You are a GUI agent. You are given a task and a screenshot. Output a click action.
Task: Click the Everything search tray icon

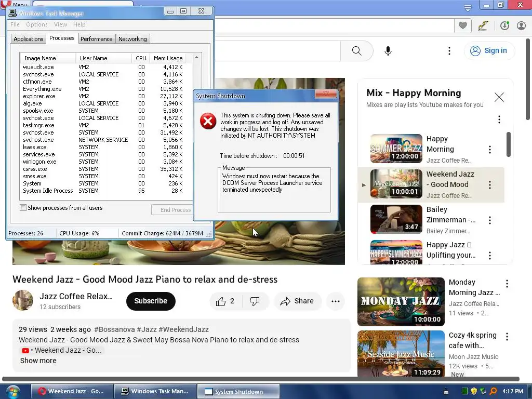(x=493, y=391)
